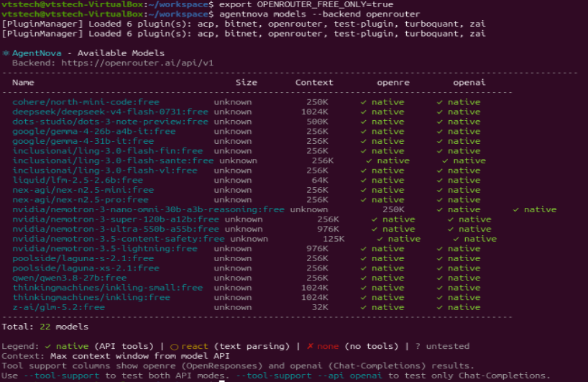Screen dimensions: 588x382
Task: Click google/gemma-4-31b-it:free model name
Action: 83,141
